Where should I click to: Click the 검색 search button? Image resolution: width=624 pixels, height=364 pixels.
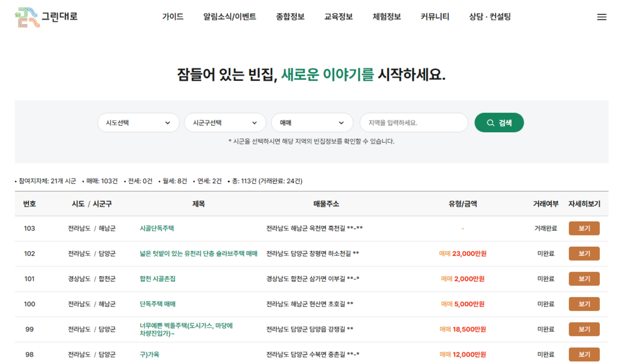[x=499, y=122]
